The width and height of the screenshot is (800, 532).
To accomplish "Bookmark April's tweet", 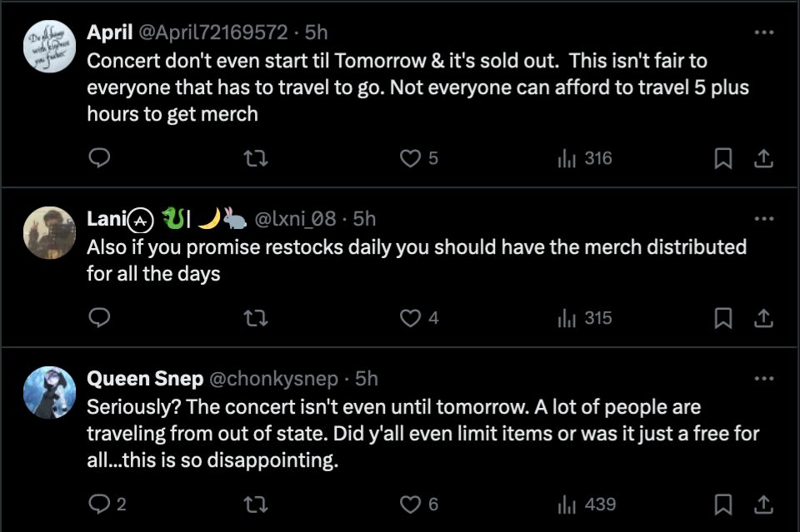I will coord(723,158).
